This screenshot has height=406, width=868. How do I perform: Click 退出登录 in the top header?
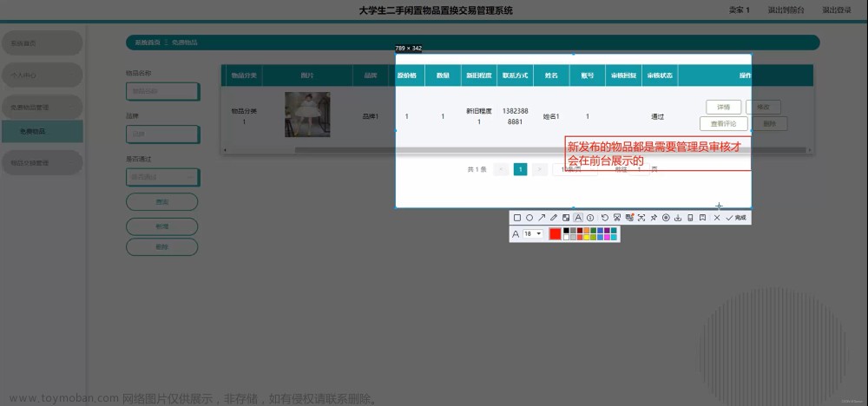(x=837, y=10)
